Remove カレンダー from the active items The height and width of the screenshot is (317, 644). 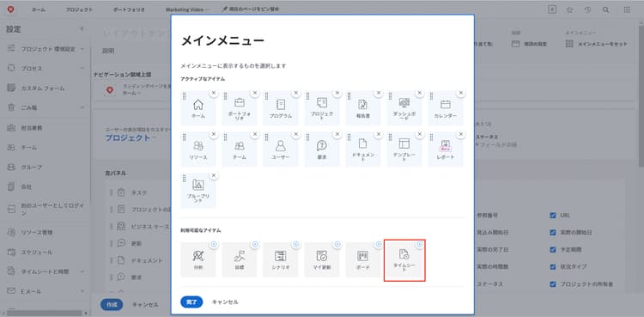click(461, 94)
